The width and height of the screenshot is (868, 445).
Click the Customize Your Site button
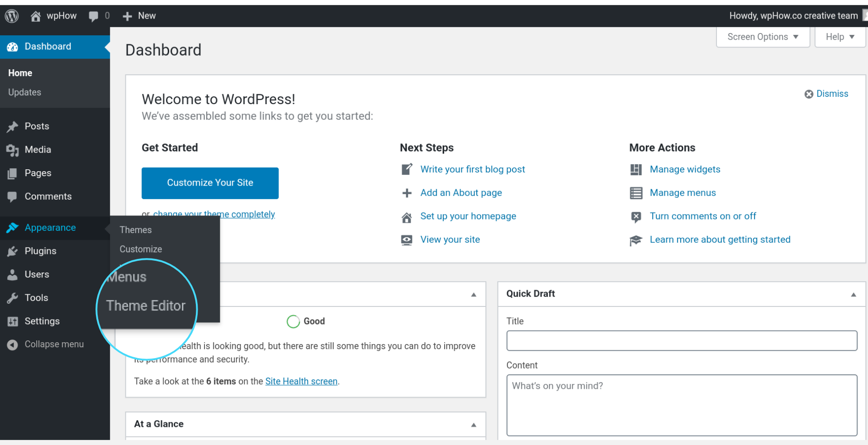point(209,183)
